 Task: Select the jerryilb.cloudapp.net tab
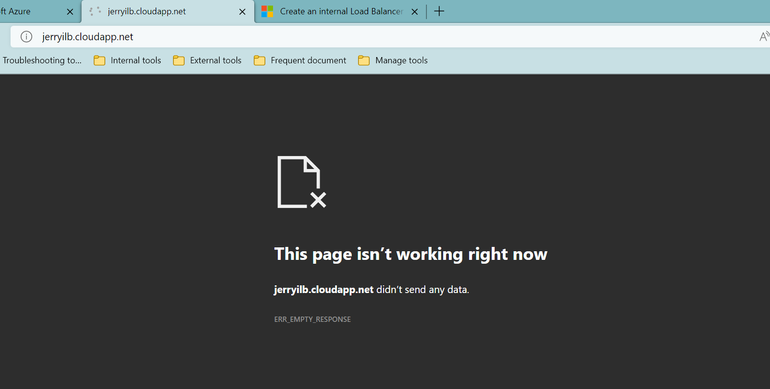click(168, 11)
